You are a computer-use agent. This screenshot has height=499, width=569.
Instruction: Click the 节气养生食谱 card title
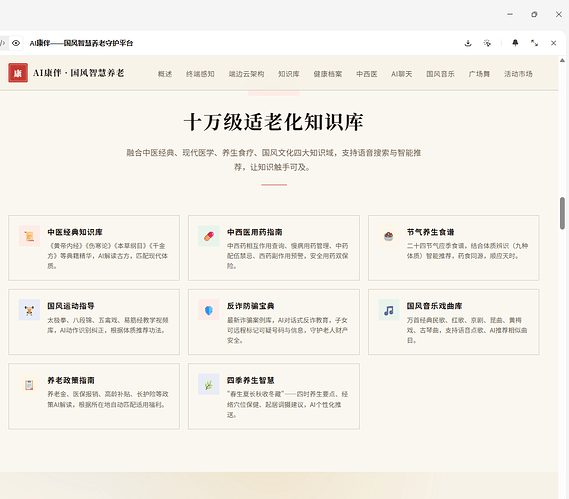click(x=430, y=232)
